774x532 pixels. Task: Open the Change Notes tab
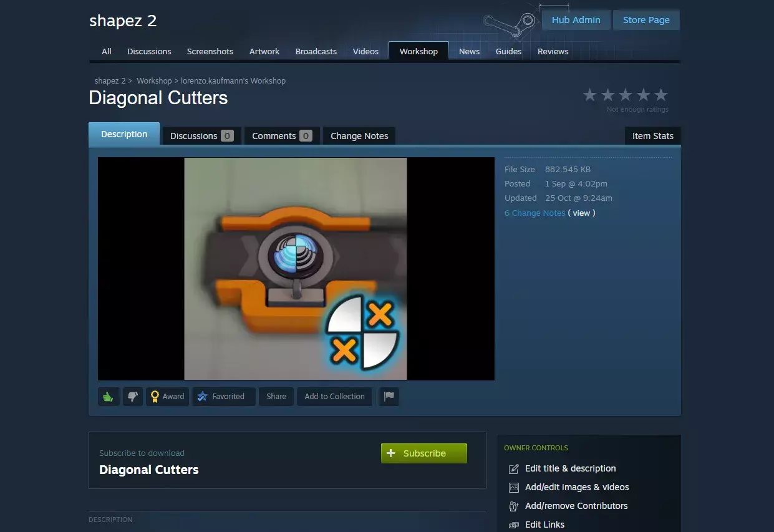[x=359, y=136]
